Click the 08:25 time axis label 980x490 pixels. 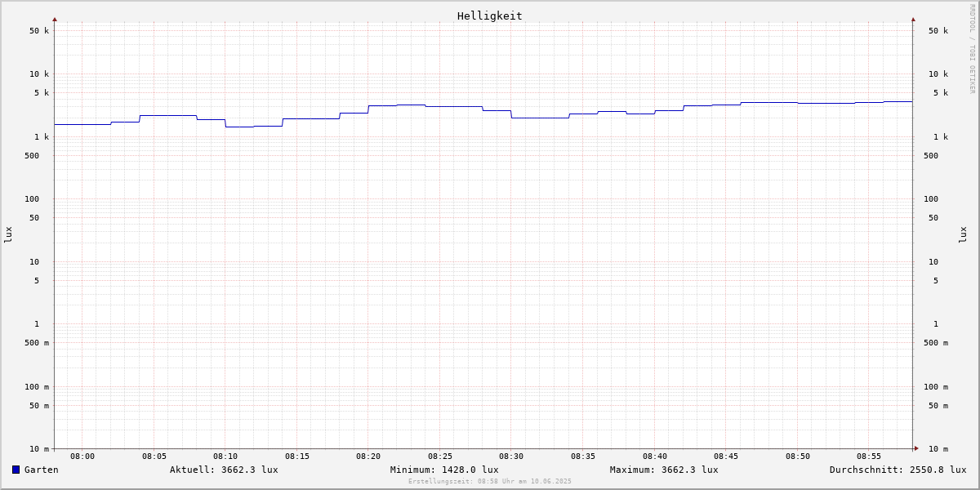pos(440,457)
